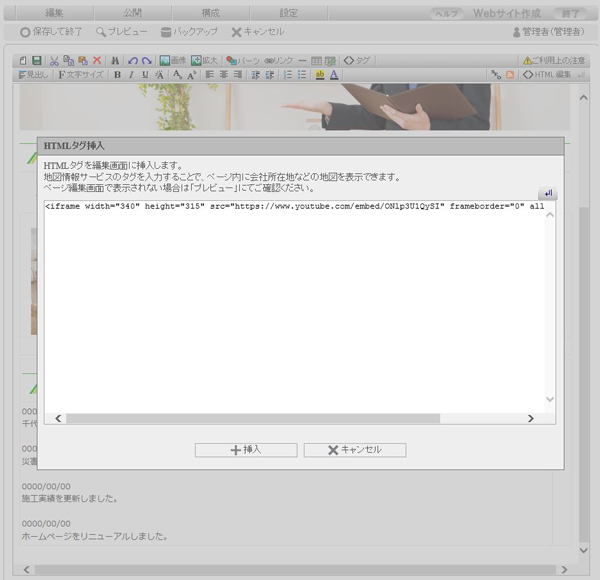Click the green floppy save icon

[x=36, y=60]
